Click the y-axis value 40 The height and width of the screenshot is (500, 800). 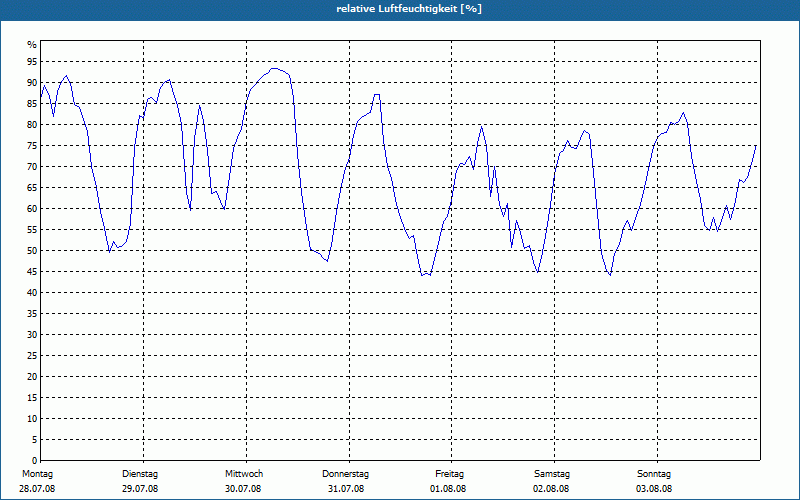pos(32,293)
